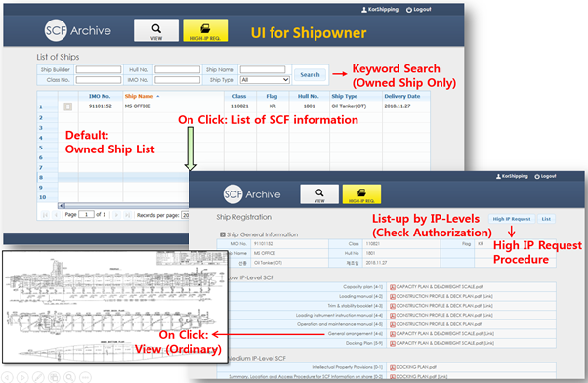Sort the ships list by the IMO No. column

pyautogui.click(x=100, y=96)
